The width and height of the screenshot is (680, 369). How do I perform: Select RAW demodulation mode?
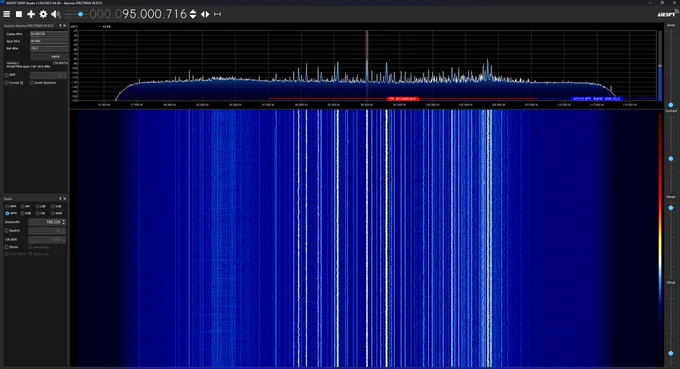tap(53, 213)
